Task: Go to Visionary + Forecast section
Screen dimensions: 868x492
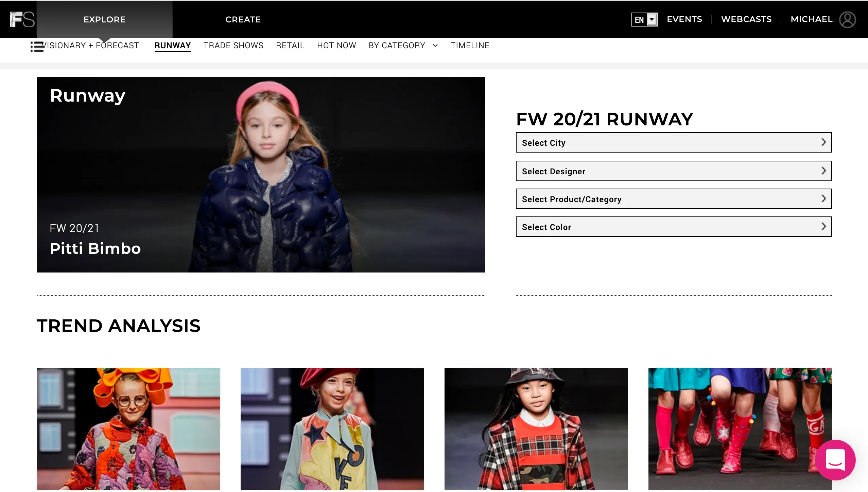Action: (91, 46)
